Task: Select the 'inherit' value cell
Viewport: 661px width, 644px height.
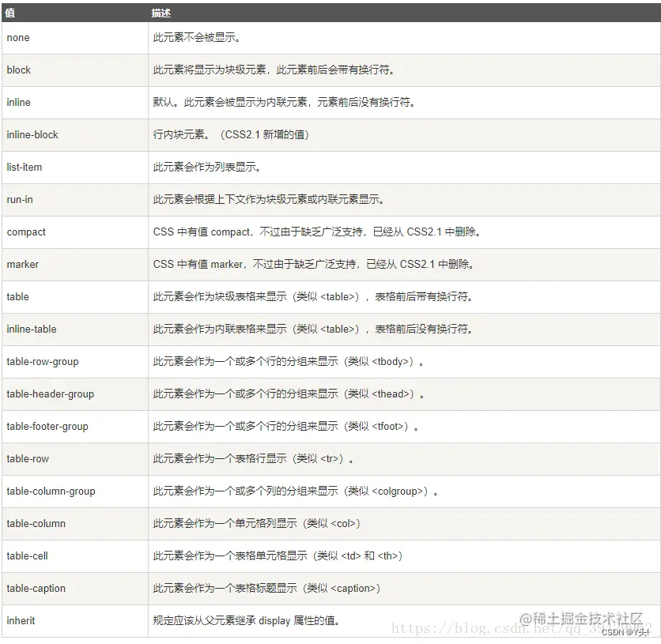Action: [75, 622]
